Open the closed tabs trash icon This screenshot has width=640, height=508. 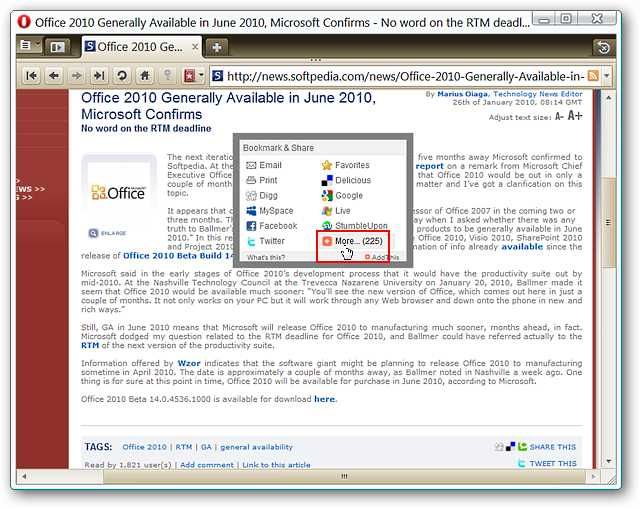tap(603, 48)
